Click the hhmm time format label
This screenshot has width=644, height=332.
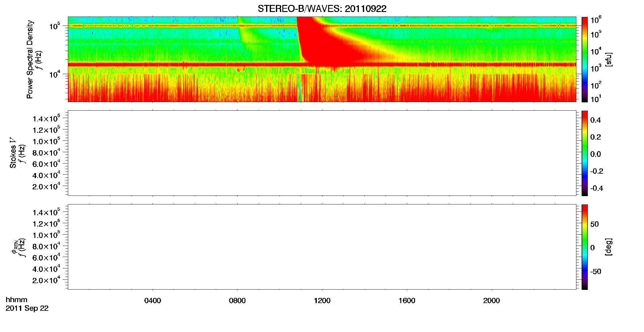coord(17,300)
